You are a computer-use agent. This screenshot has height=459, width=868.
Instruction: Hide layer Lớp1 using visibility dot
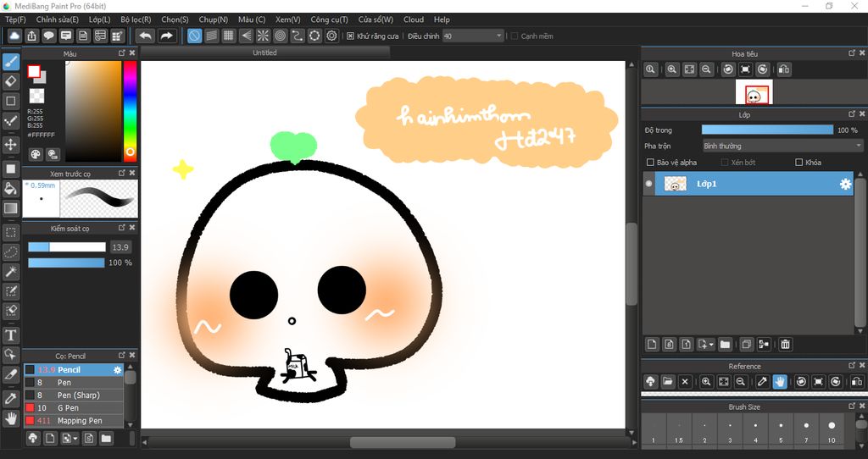pyautogui.click(x=648, y=184)
